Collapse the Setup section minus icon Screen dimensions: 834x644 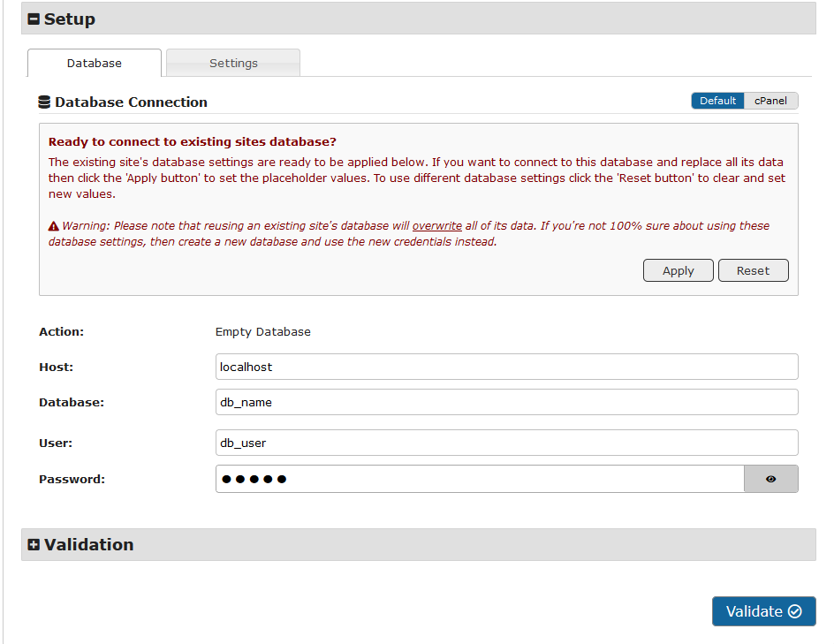pyautogui.click(x=34, y=19)
